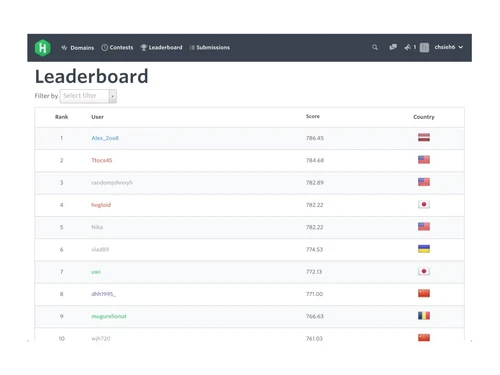Select the score 766.63
The width and height of the screenshot is (500, 375).
(315, 316)
